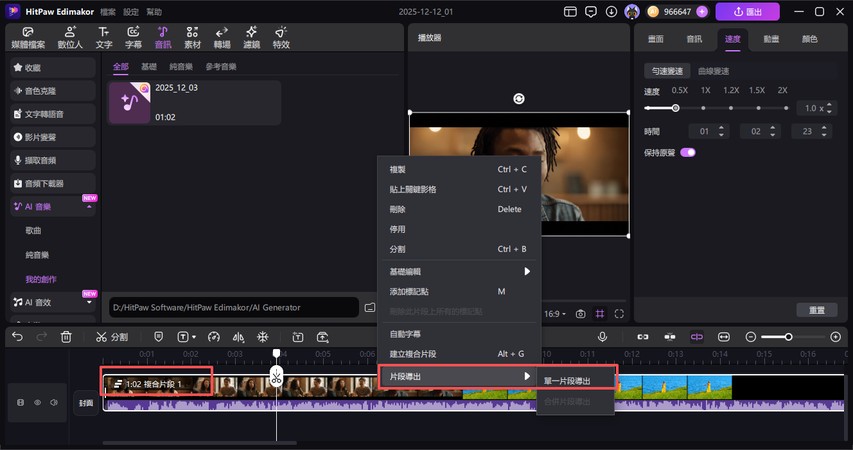Click the scissors 分割 split tool
Screen dimensions: 853x450
click(x=112, y=337)
